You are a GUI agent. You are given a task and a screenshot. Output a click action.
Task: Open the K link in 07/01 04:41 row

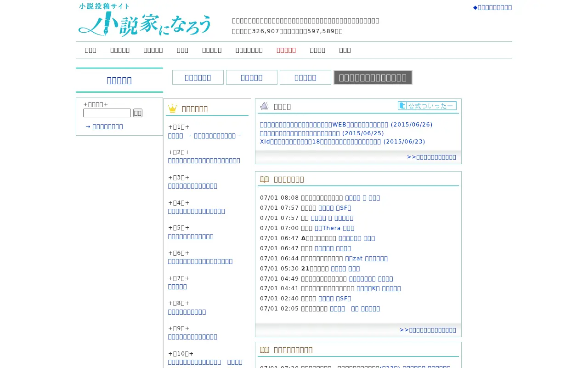[x=379, y=288]
